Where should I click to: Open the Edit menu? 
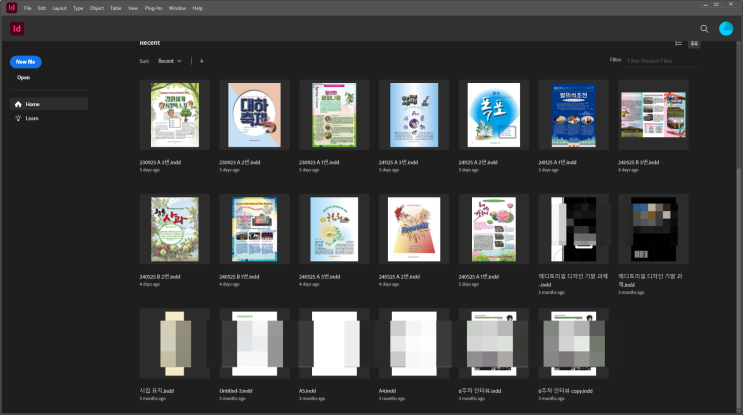tap(42, 8)
